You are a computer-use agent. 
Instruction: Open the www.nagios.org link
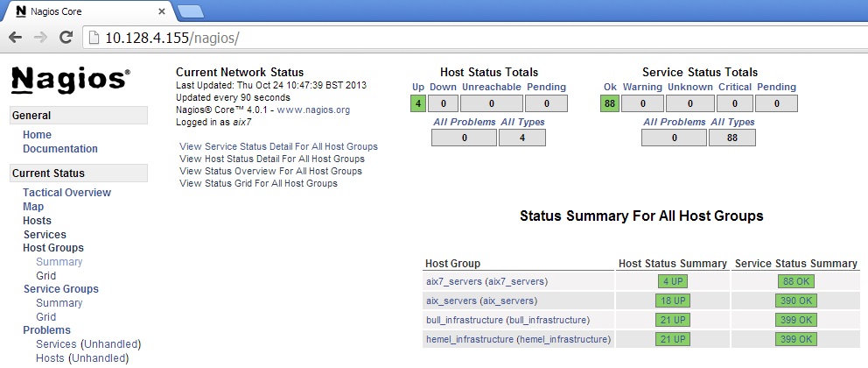tap(313, 110)
